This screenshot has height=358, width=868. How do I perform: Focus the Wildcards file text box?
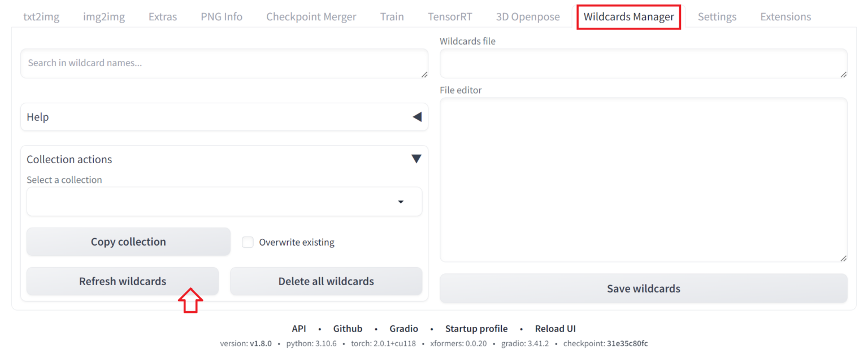click(x=643, y=63)
